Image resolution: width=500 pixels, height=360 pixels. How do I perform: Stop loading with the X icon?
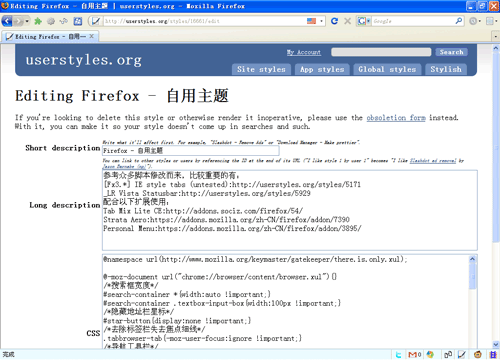347,21
